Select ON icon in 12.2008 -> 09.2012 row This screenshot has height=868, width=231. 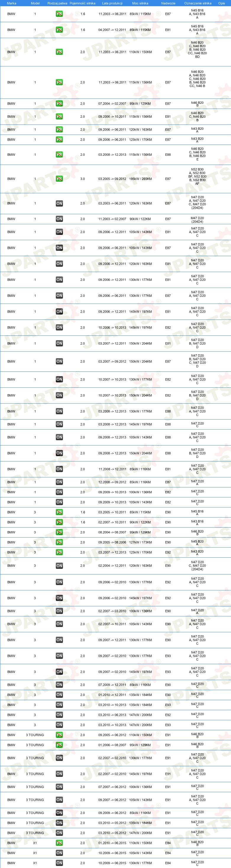coord(59,482)
